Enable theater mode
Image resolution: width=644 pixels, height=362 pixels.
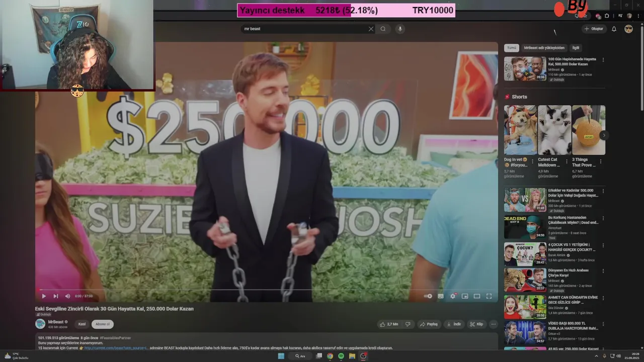(x=477, y=296)
